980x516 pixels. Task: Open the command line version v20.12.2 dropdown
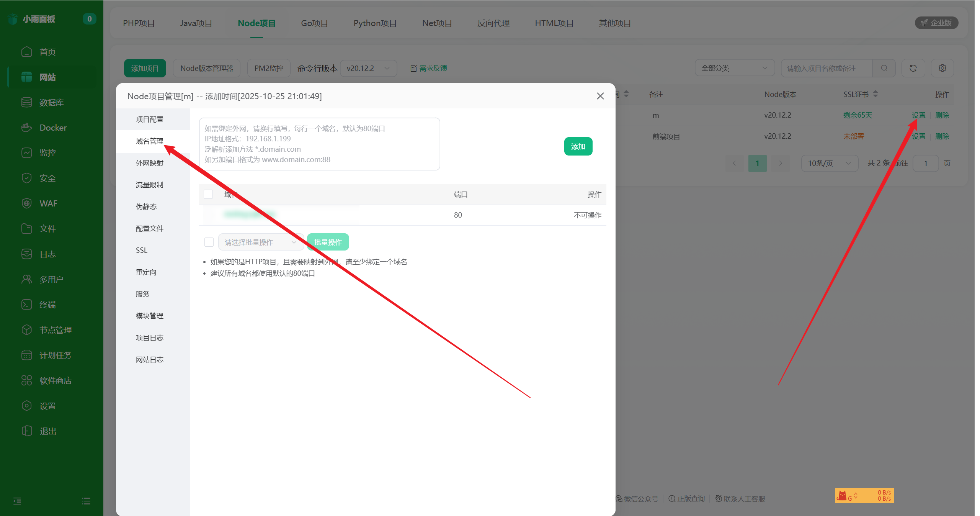(x=368, y=68)
